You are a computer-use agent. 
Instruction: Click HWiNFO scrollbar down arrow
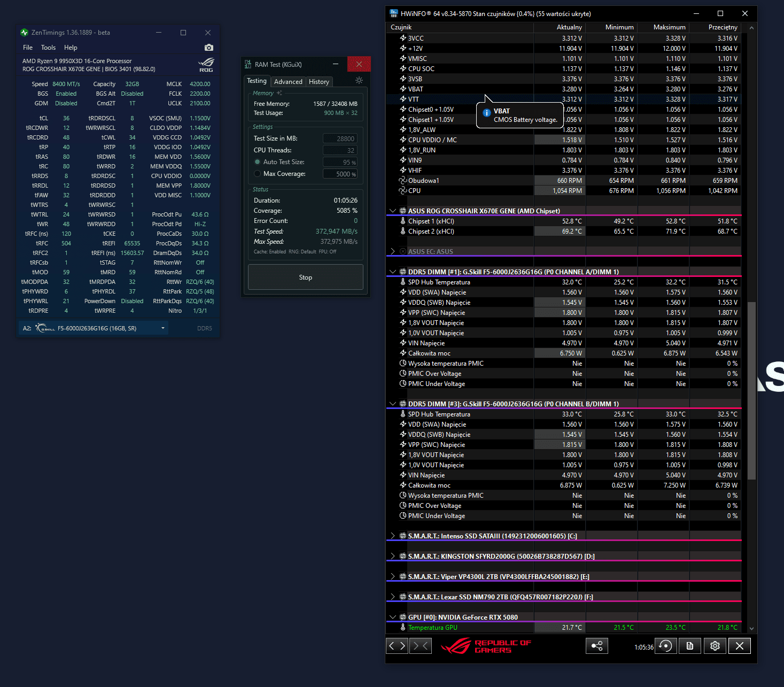click(x=751, y=629)
